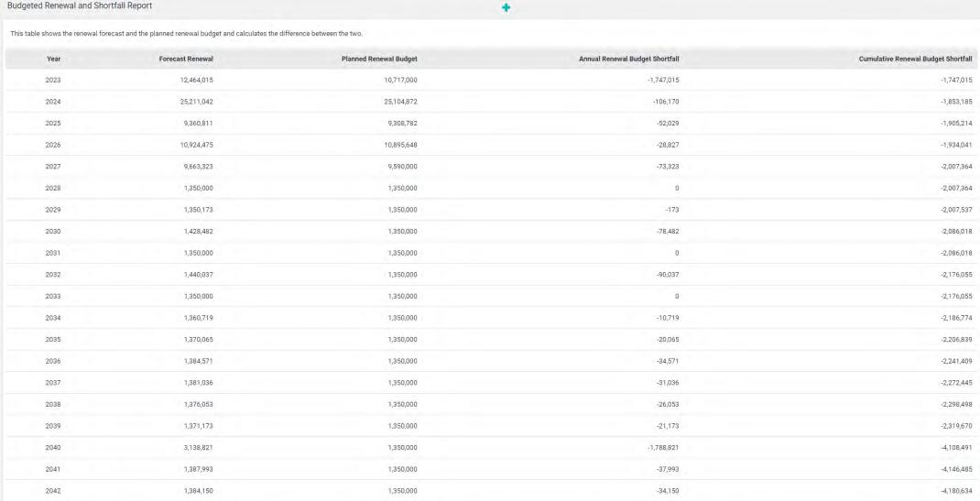Viewport: 980px width, 501px height.
Task: Sort by Planned Renewal Budget column header
Action: click(379, 59)
